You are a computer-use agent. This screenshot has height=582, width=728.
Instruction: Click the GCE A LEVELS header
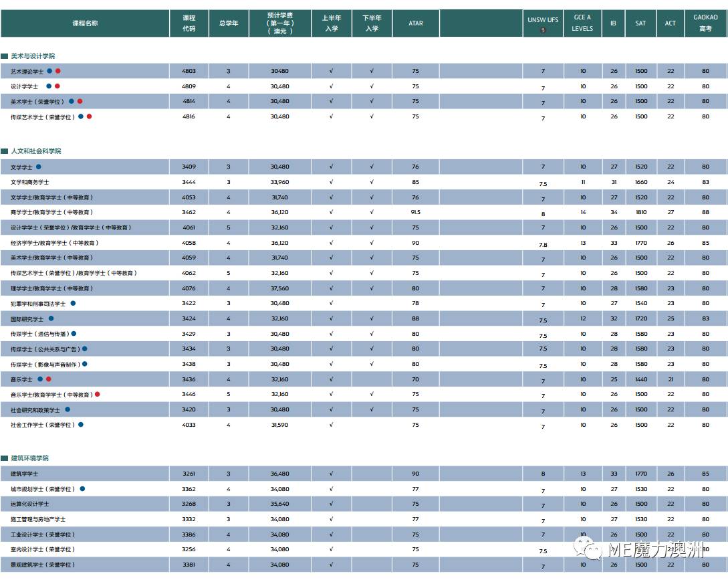point(582,23)
